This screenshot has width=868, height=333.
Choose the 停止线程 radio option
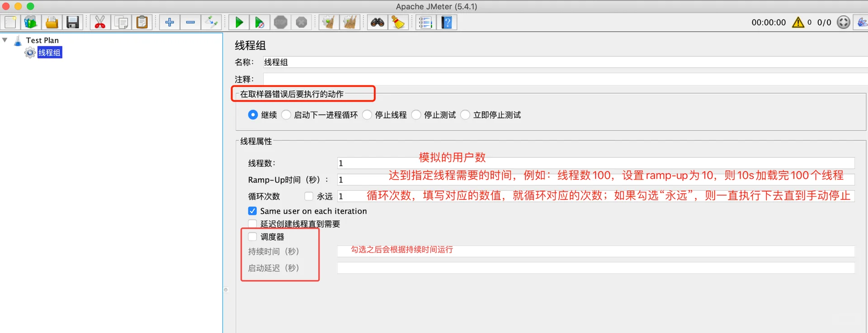tap(367, 115)
